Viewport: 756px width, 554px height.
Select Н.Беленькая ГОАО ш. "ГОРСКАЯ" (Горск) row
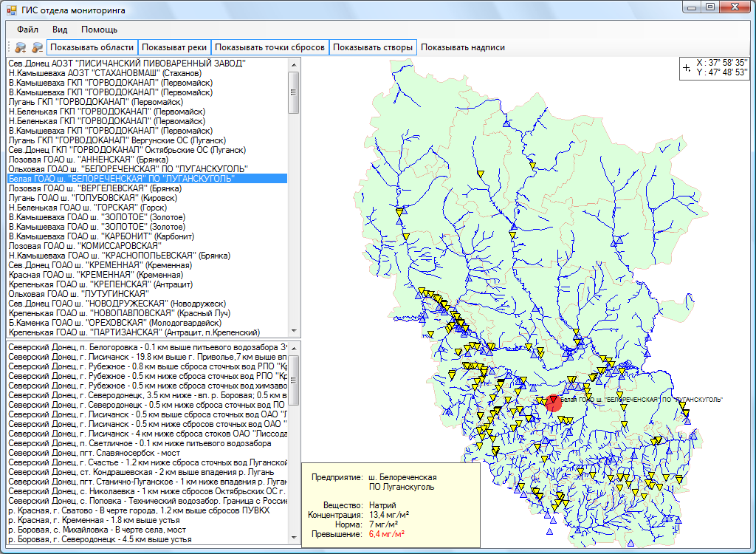(148, 208)
